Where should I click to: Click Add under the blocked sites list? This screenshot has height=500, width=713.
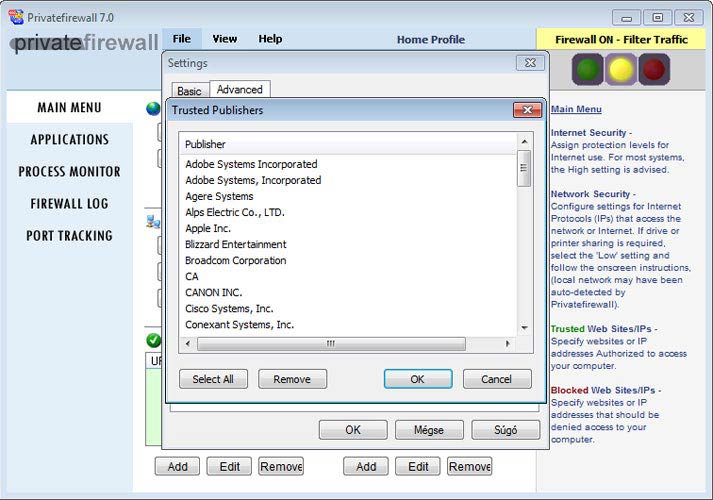click(366, 467)
